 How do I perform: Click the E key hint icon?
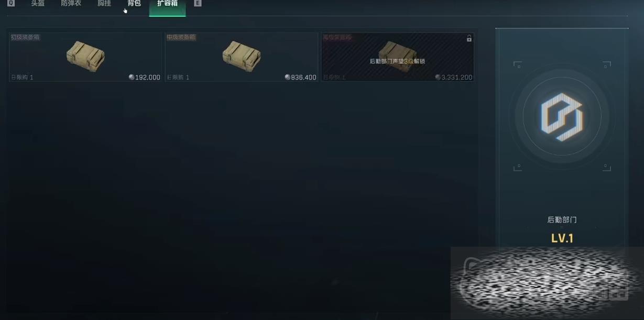(198, 3)
